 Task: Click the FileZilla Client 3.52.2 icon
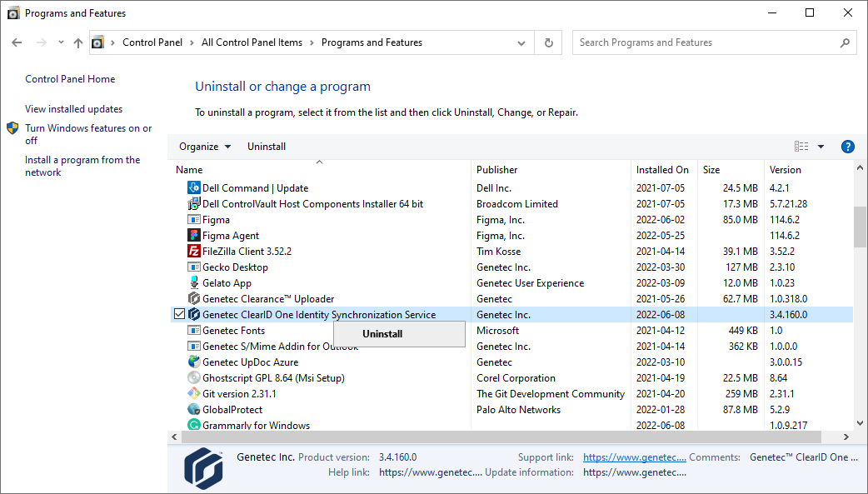[x=195, y=251]
